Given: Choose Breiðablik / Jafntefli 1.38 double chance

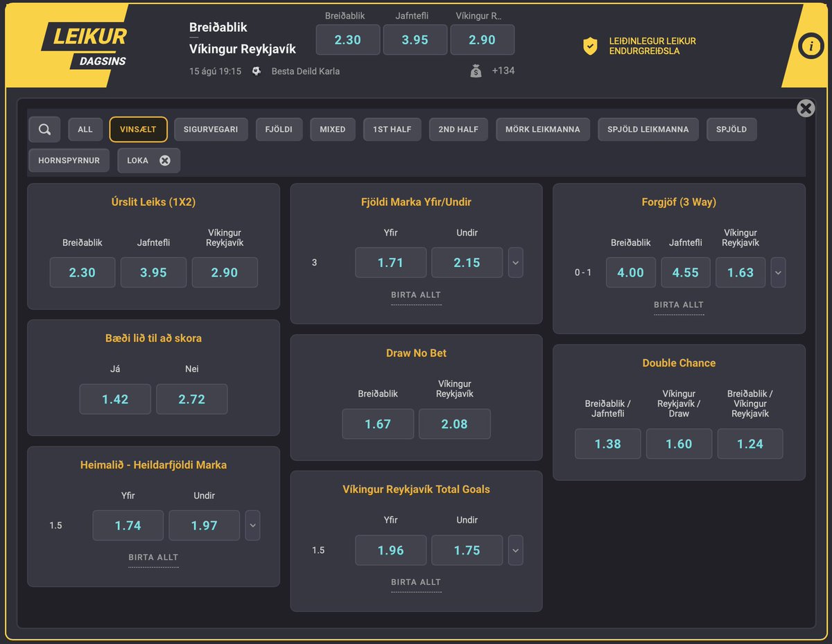Looking at the screenshot, I should pyautogui.click(x=608, y=444).
